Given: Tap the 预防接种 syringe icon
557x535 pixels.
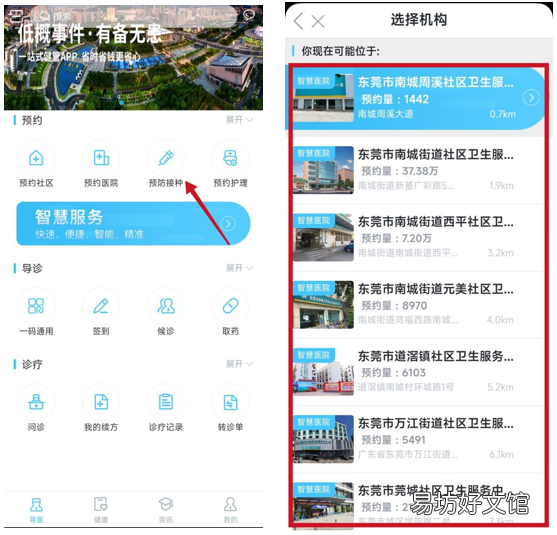Looking at the screenshot, I should click(166, 158).
